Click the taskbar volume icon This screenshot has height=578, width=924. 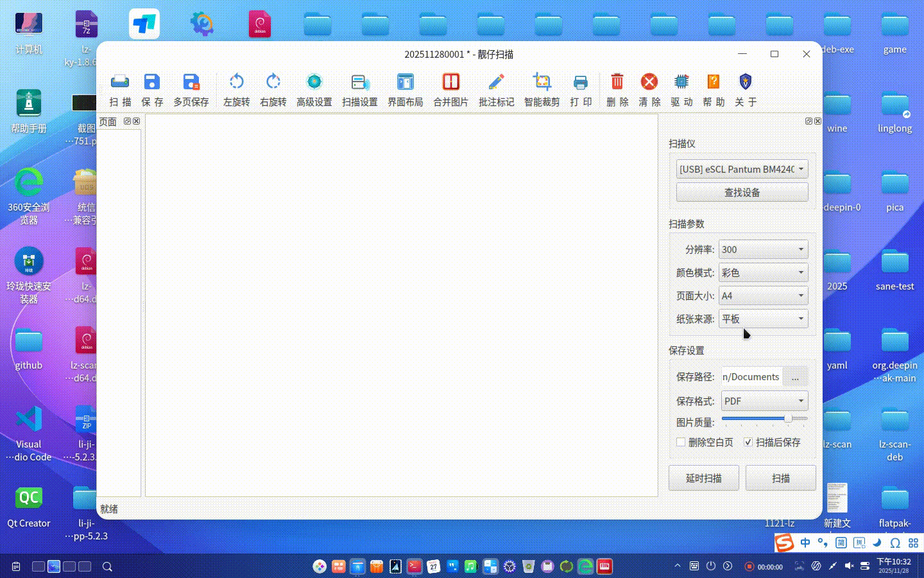pyautogui.click(x=849, y=566)
